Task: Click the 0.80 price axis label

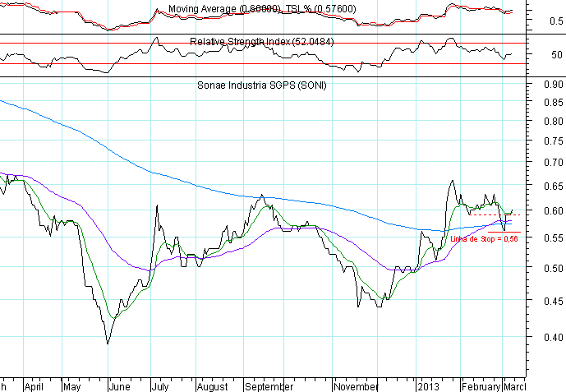Action: (554, 122)
